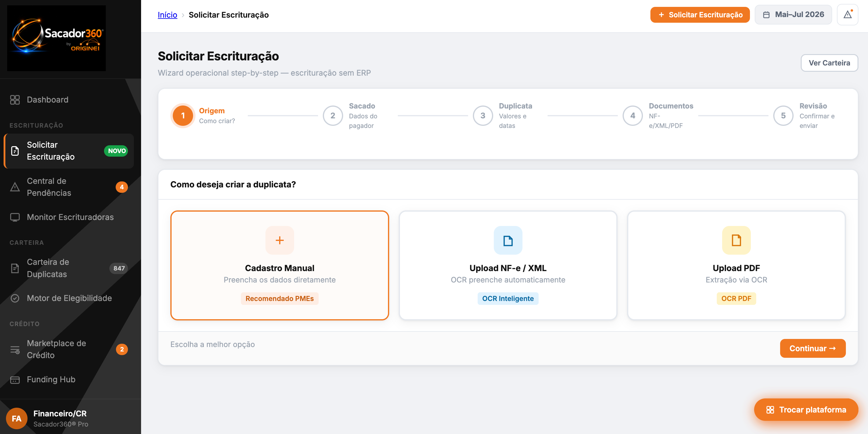Follow the Início breadcrumb link
The height and width of the screenshot is (434, 868).
(167, 15)
